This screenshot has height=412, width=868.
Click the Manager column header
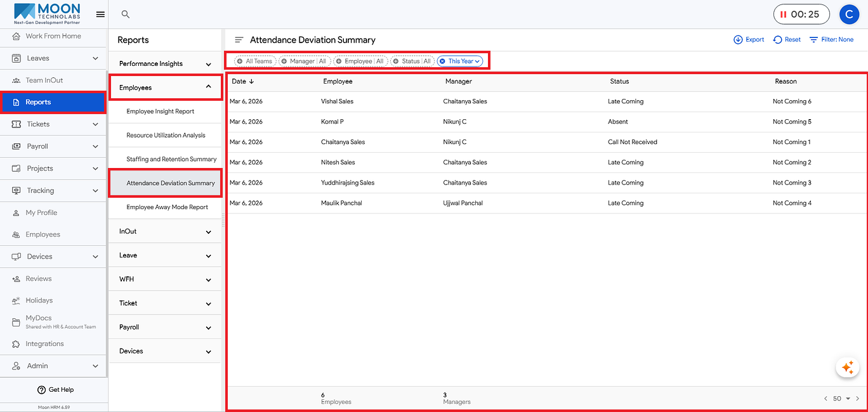click(x=459, y=81)
